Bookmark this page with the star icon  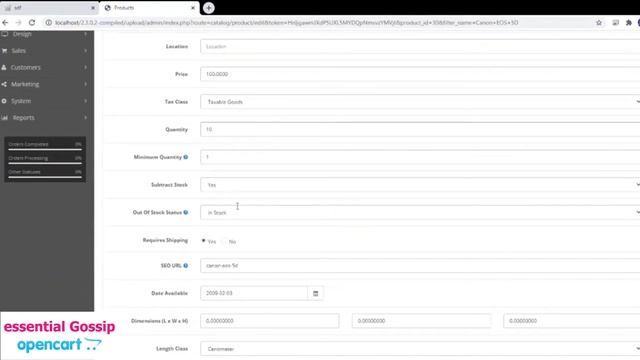(599, 23)
